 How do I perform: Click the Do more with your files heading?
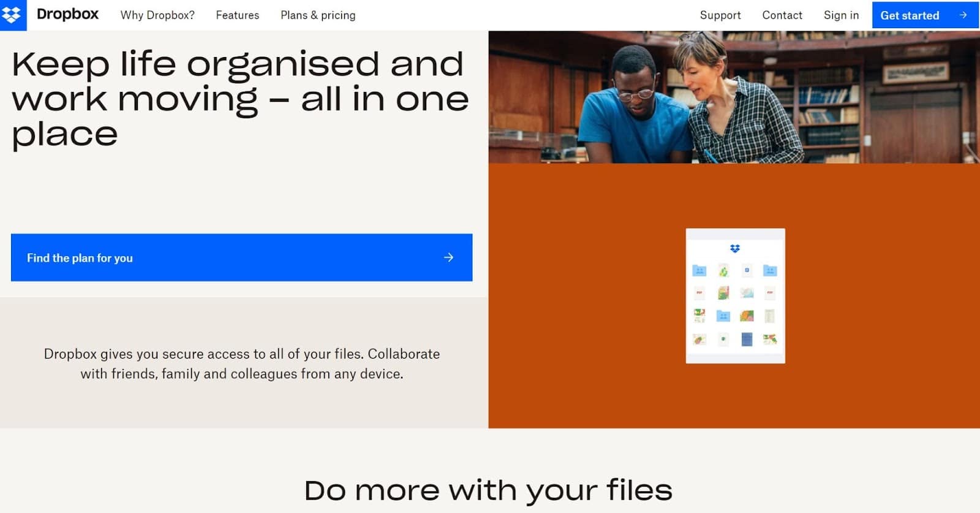pyautogui.click(x=488, y=490)
